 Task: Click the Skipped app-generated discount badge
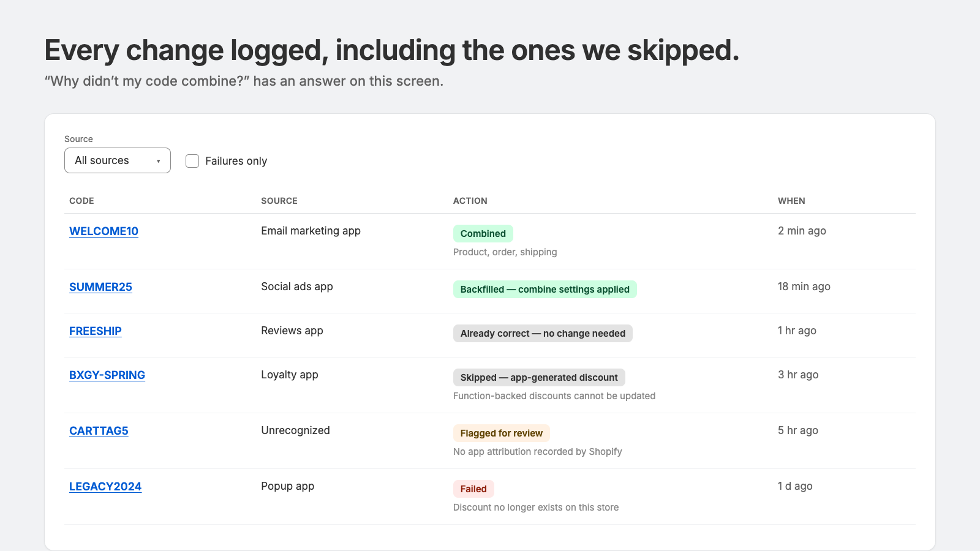[539, 378]
